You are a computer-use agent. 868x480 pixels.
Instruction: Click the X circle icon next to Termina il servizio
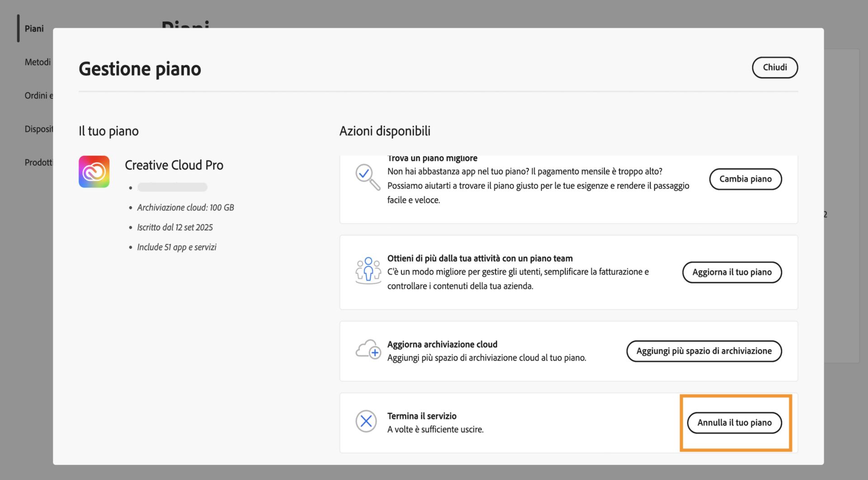[x=367, y=421]
